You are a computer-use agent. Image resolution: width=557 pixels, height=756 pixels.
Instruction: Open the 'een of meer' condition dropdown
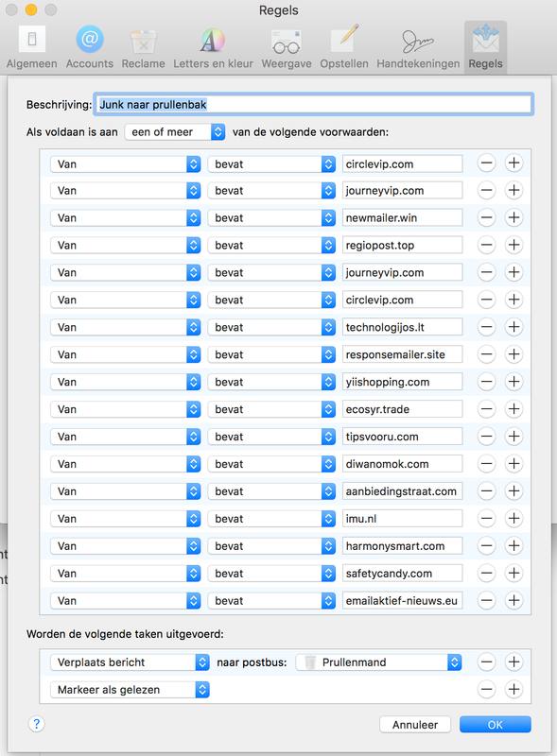[x=175, y=132]
